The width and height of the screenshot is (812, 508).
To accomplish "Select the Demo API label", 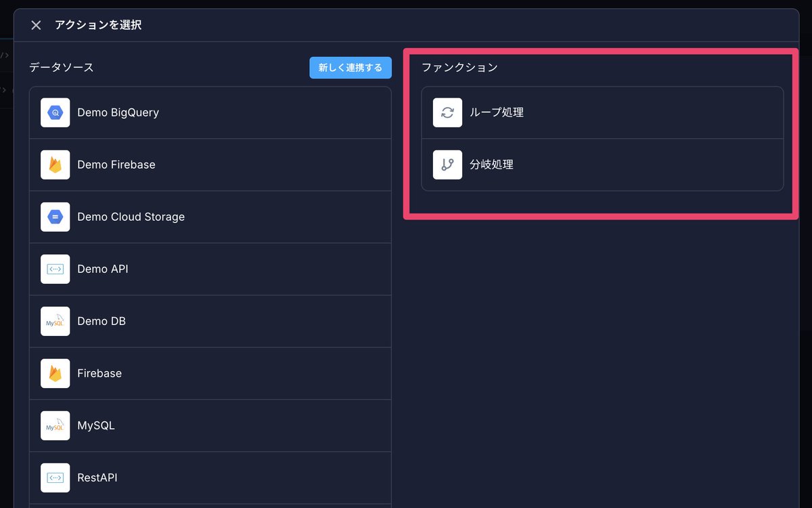I will coord(103,269).
